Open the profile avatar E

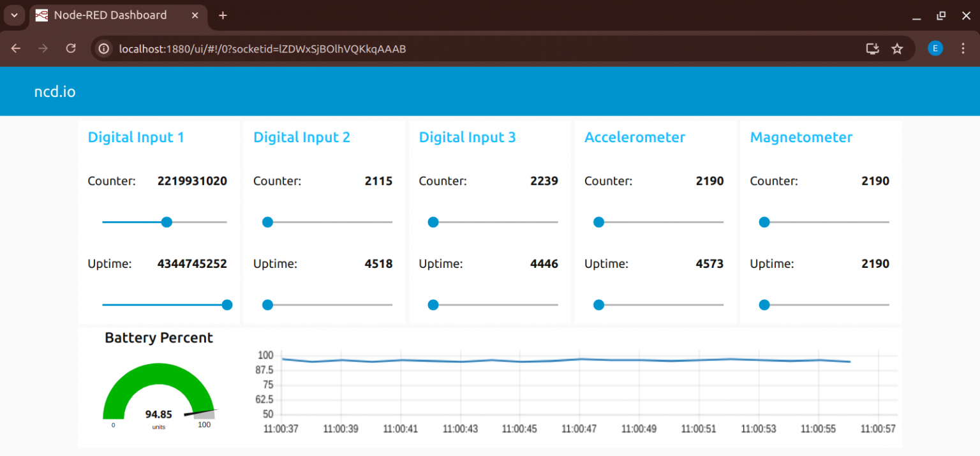pyautogui.click(x=935, y=48)
